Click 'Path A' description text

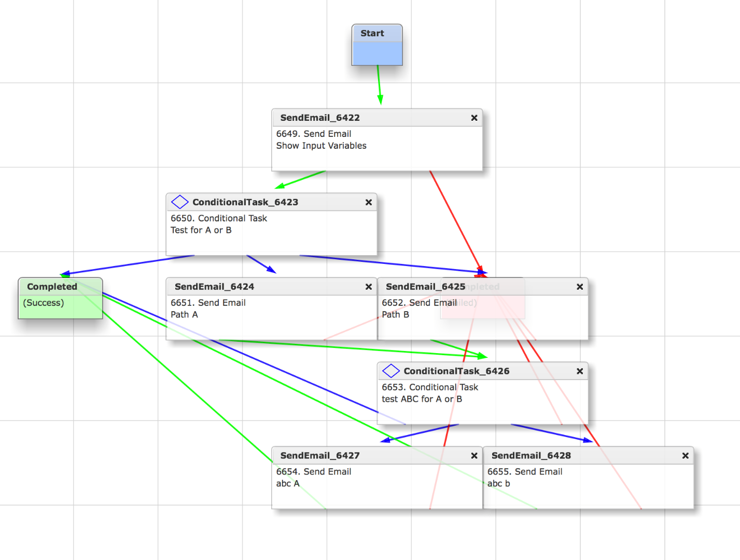tap(184, 315)
